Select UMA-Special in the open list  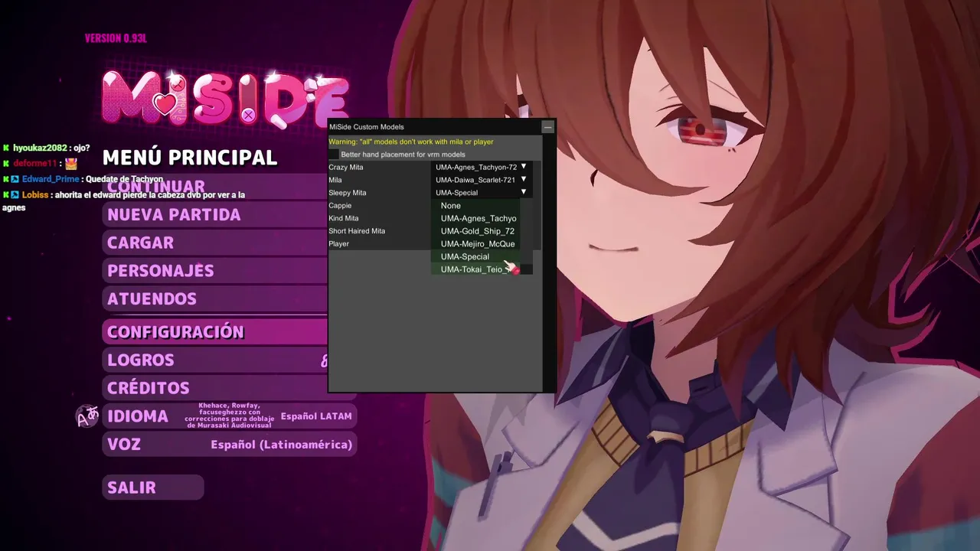point(475,256)
